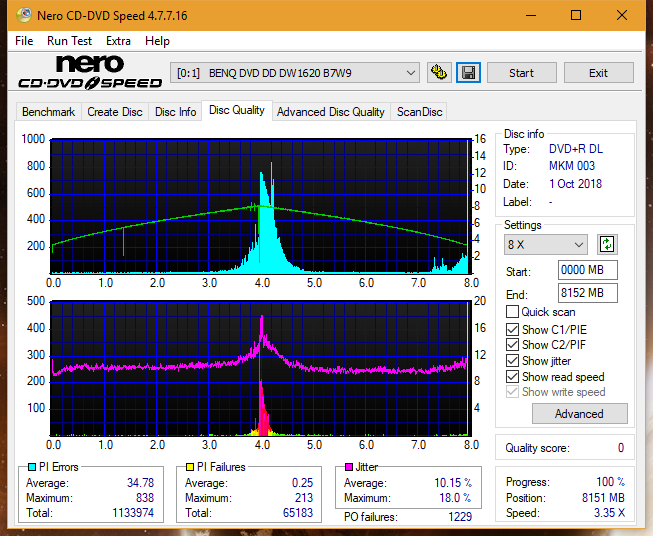Open the File menu
This screenshot has width=653, height=536.
(24, 41)
